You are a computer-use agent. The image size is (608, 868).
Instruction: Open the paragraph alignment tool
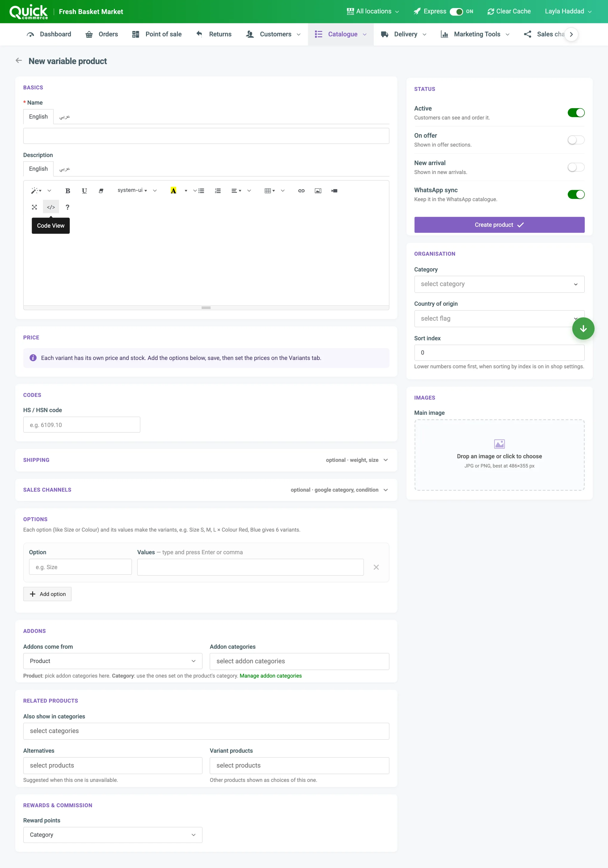(236, 190)
